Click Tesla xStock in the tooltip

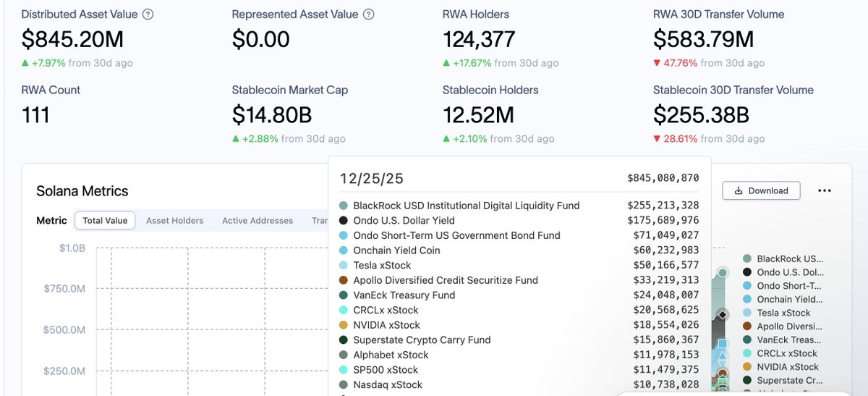pyautogui.click(x=519, y=265)
